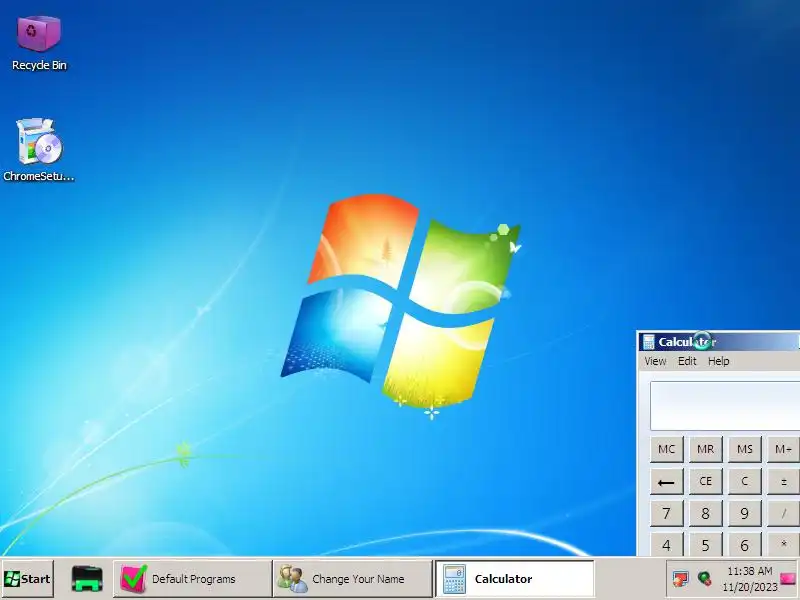Image resolution: width=800 pixels, height=600 pixels.
Task: Click the Calculator icon in taskbar
Action: pyautogui.click(x=454, y=579)
